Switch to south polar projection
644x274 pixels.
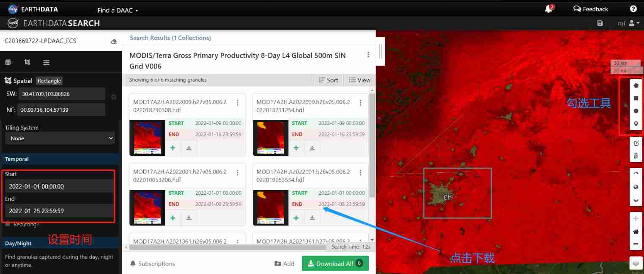coord(636,200)
